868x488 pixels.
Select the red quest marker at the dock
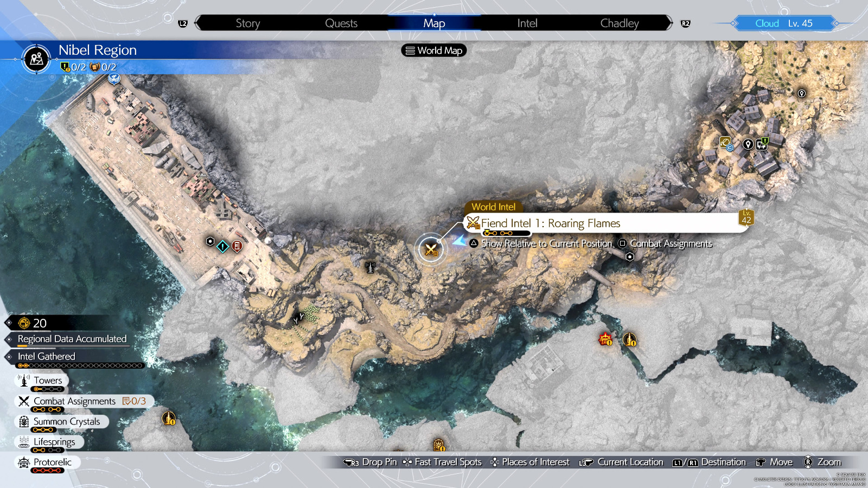(x=237, y=246)
